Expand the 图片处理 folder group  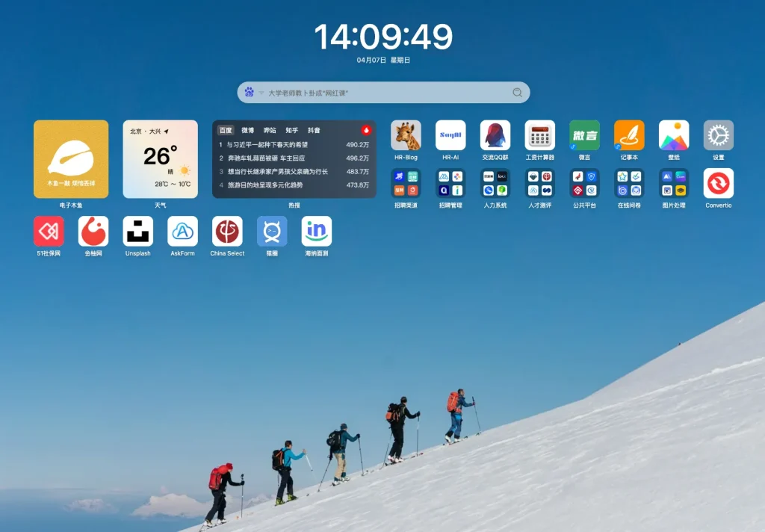click(673, 183)
